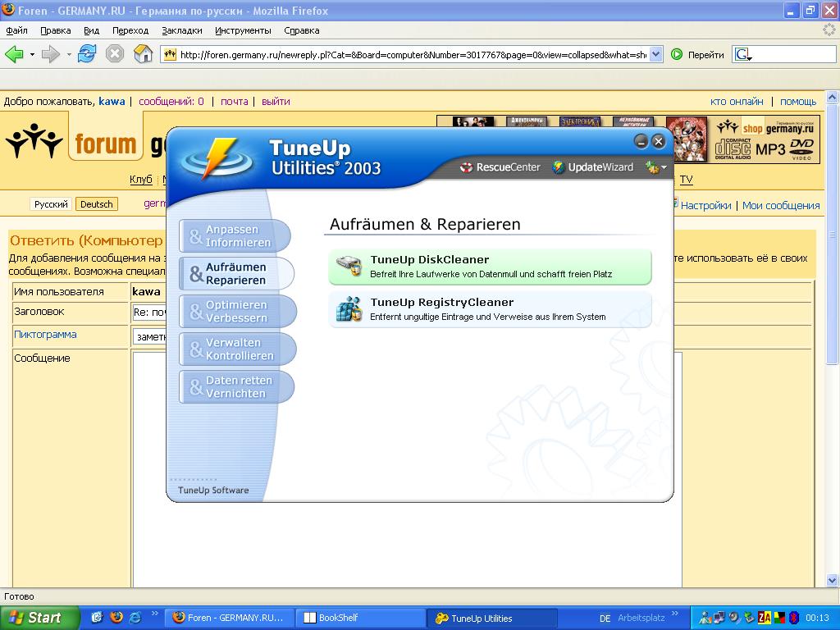Image resolution: width=840 pixels, height=630 pixels.
Task: Expand the Arbeitsplatz toolbar chevron
Action: (674, 614)
